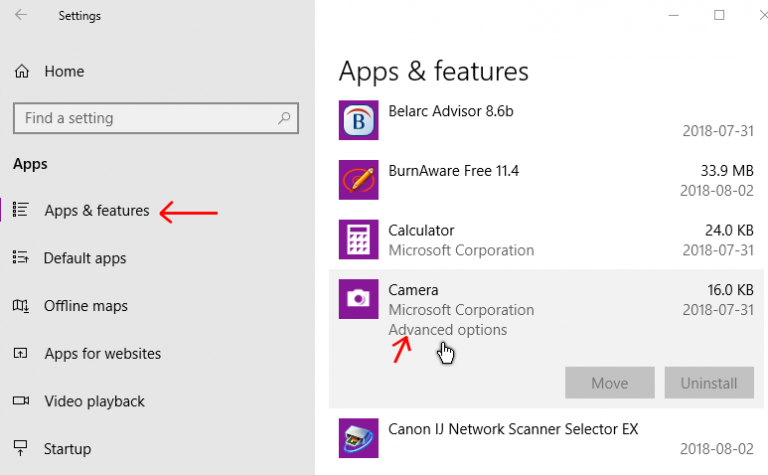
Task: Click the Calculator app icon
Action: [x=359, y=239]
